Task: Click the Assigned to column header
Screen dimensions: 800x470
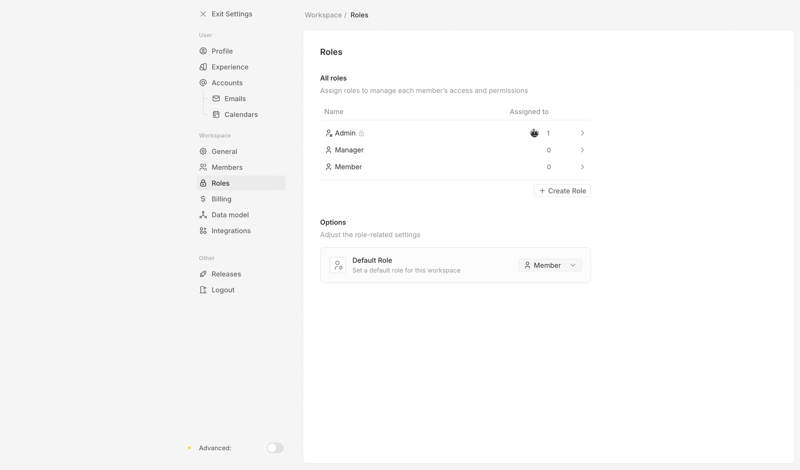Action: click(x=529, y=112)
